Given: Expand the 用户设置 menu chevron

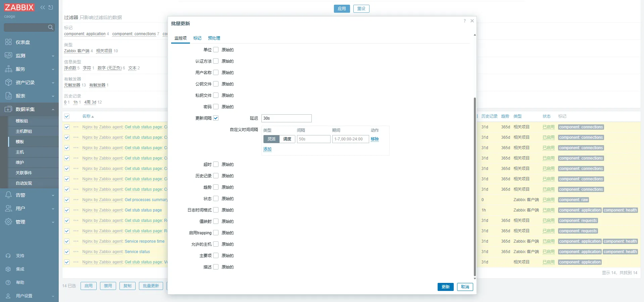Looking at the screenshot, I should click(x=53, y=296).
